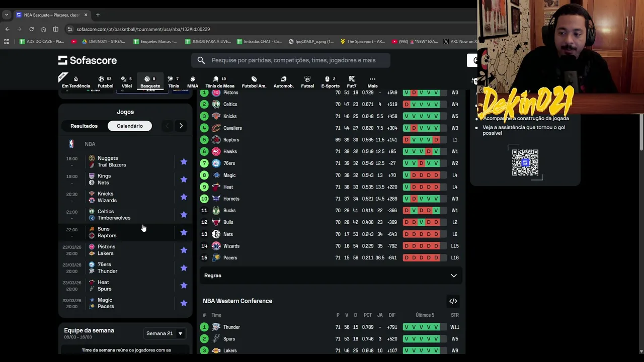
Task: Open the tab search dropdown
Action: [x=7, y=15]
